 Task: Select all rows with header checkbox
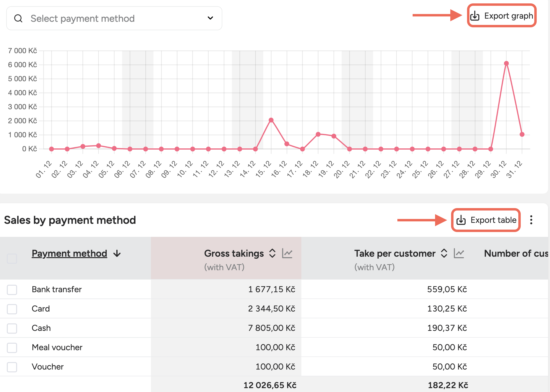12,259
